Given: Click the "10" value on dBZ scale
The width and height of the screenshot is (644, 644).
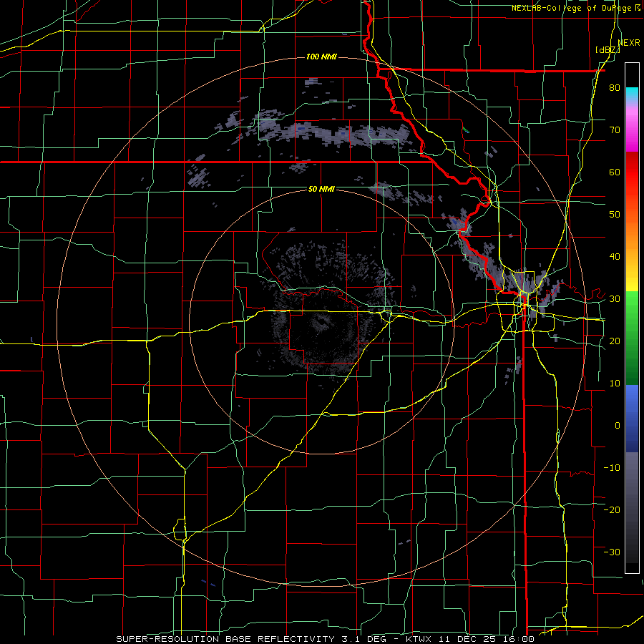Looking at the screenshot, I should tap(615, 384).
